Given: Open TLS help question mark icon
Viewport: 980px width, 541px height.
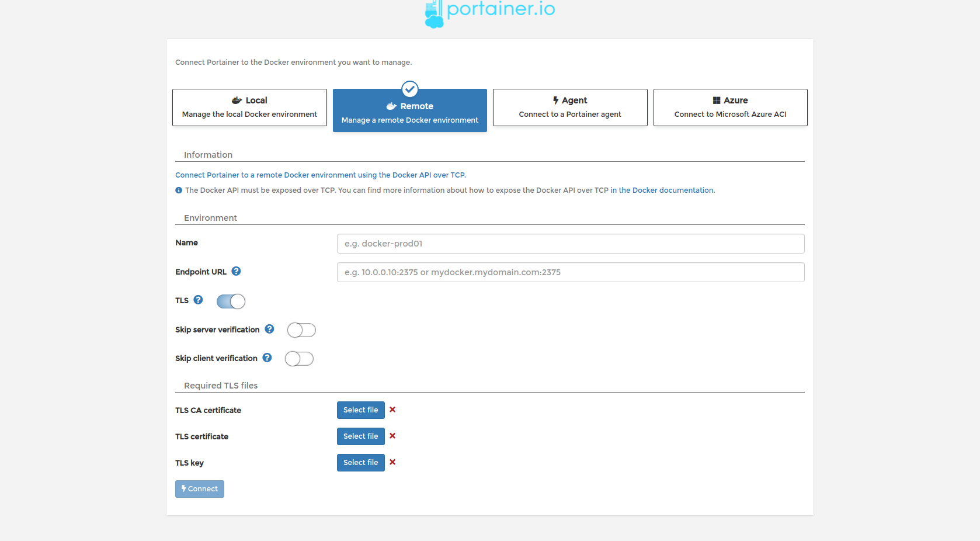Looking at the screenshot, I should click(x=198, y=300).
